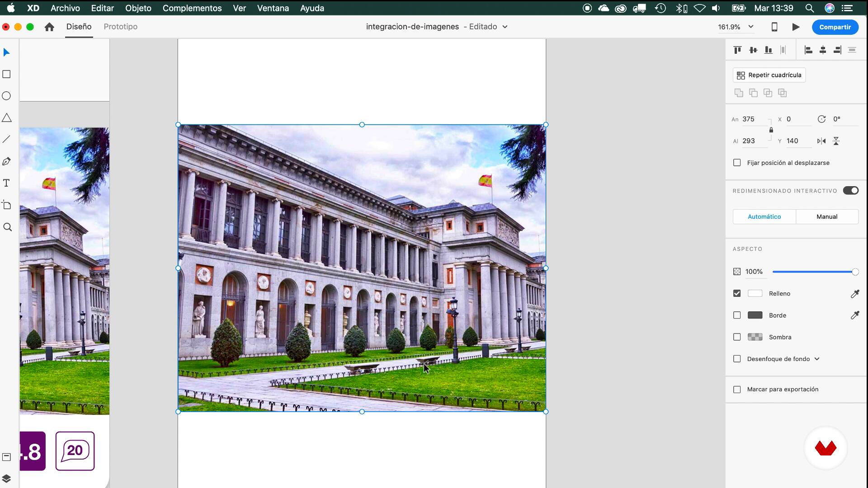Enable Fijar posición al desplazarse checkbox
Image resolution: width=868 pixels, height=488 pixels.
pyautogui.click(x=737, y=163)
